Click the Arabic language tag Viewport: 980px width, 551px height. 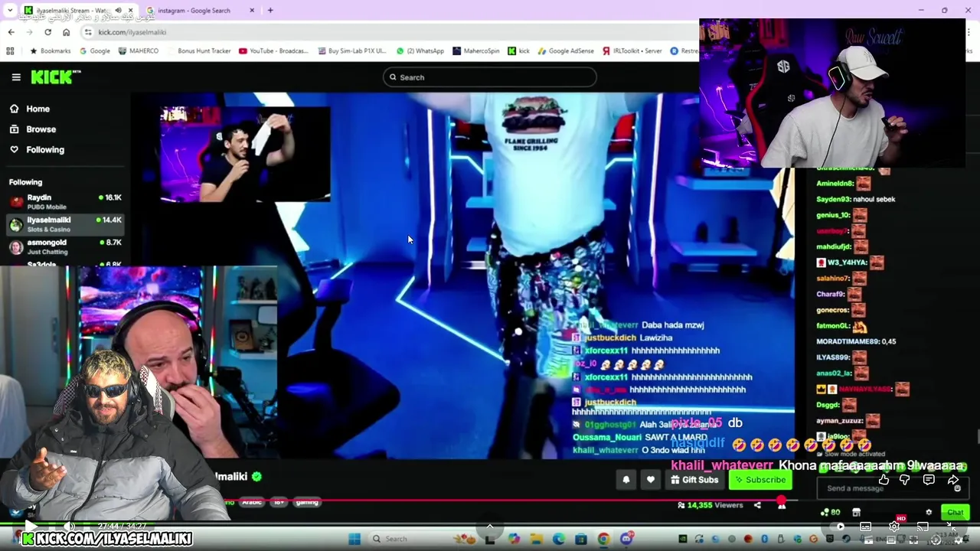pyautogui.click(x=252, y=502)
